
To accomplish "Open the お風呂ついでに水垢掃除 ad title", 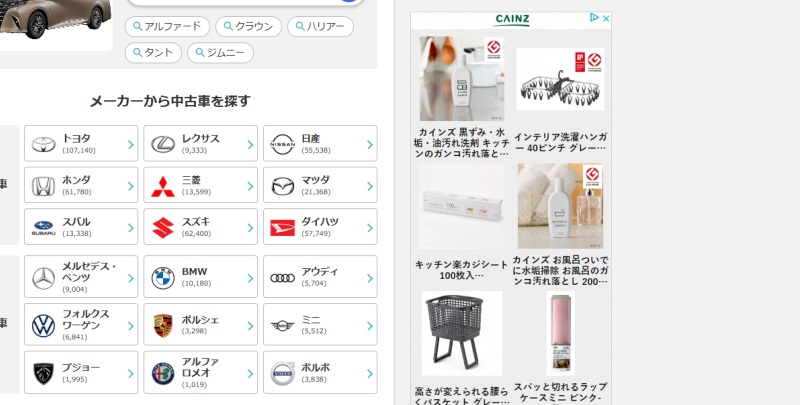I will 560,270.
